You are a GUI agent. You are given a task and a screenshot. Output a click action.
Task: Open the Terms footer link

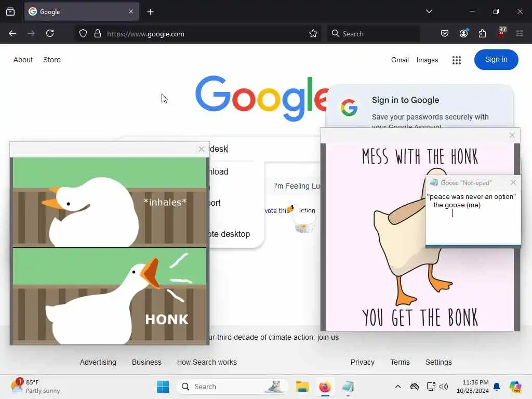coord(400,362)
